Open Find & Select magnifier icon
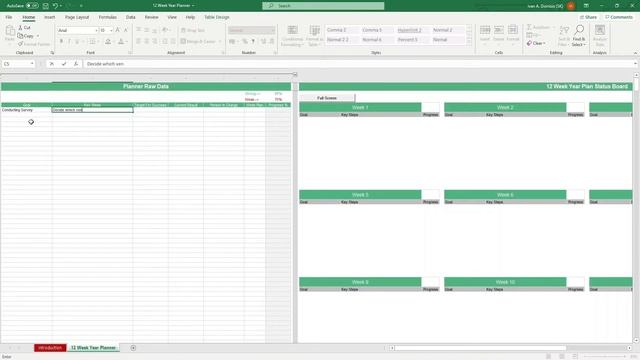The image size is (640, 360). [x=579, y=30]
